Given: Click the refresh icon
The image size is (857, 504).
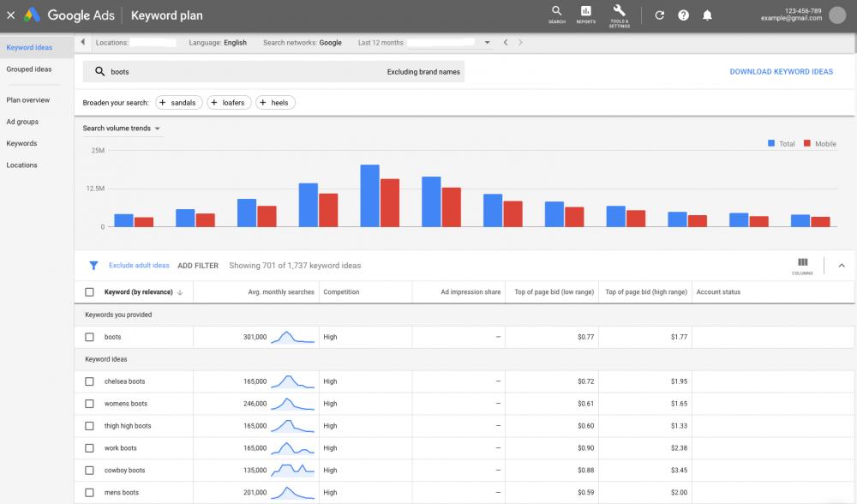Looking at the screenshot, I should (660, 15).
